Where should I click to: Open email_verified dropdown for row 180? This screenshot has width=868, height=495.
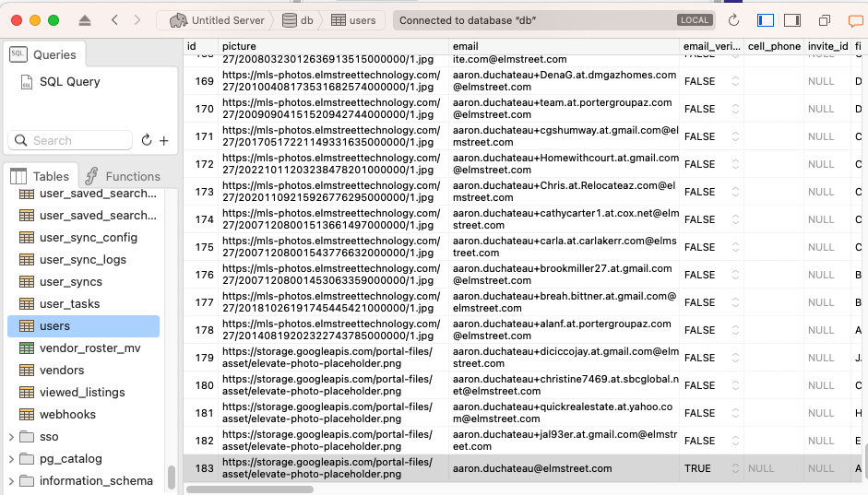[x=735, y=385]
